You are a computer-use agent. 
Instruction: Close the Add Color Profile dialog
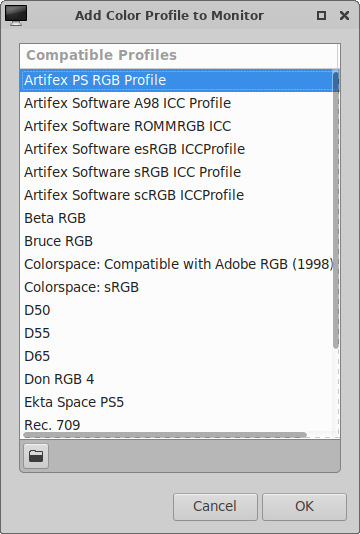pyautogui.click(x=344, y=15)
